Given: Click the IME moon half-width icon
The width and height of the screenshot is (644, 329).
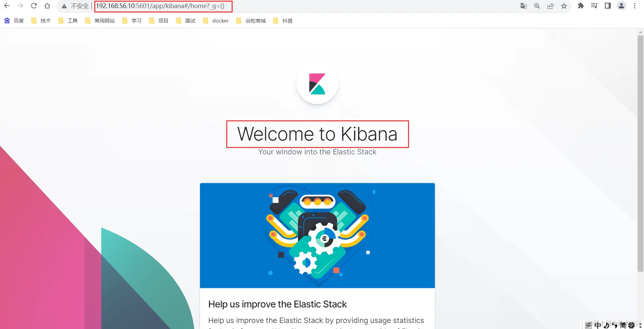Looking at the screenshot, I should (x=606, y=325).
